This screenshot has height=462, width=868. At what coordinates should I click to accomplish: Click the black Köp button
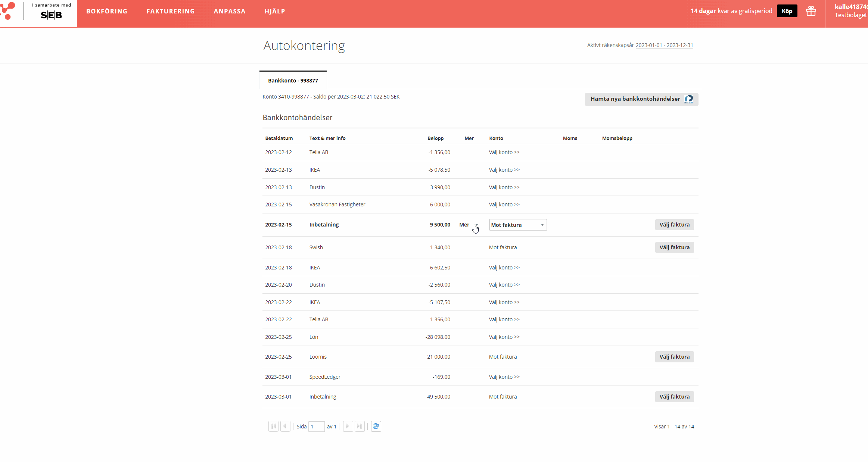(787, 11)
